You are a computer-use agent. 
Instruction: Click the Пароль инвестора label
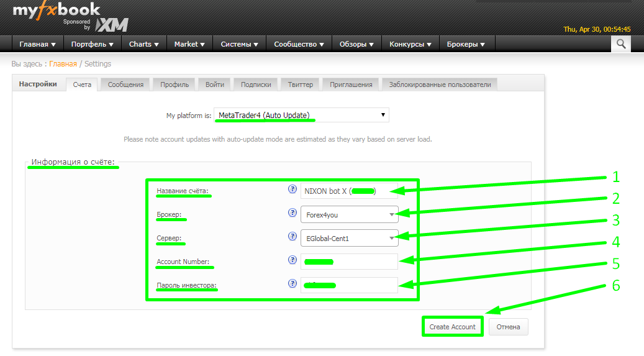click(x=186, y=285)
